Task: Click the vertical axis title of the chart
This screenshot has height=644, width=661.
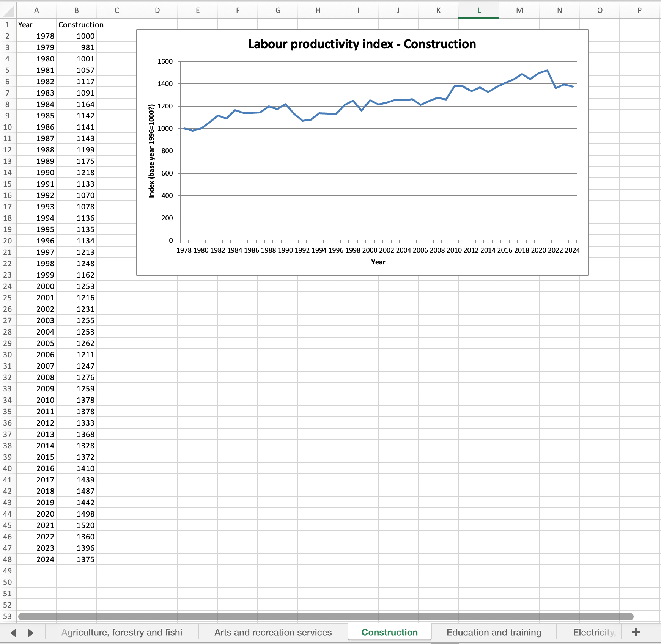Action: coord(151,151)
